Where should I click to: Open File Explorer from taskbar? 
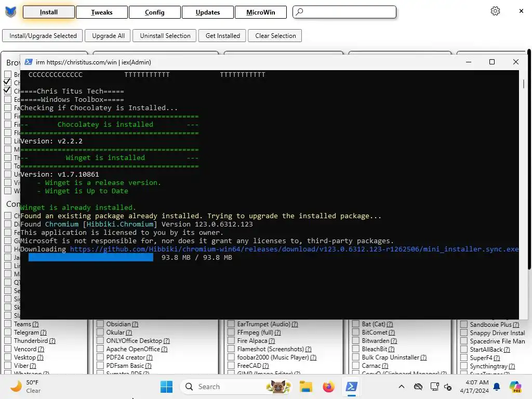pyautogui.click(x=305, y=387)
